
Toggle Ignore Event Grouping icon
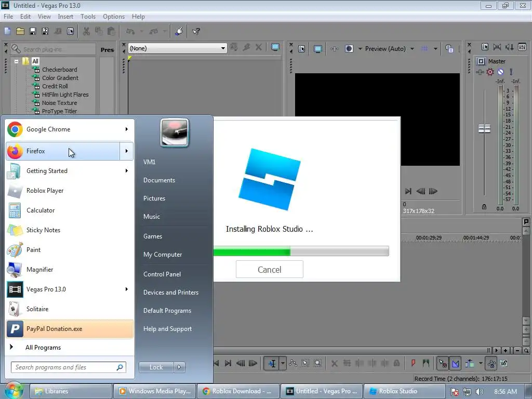point(504,363)
